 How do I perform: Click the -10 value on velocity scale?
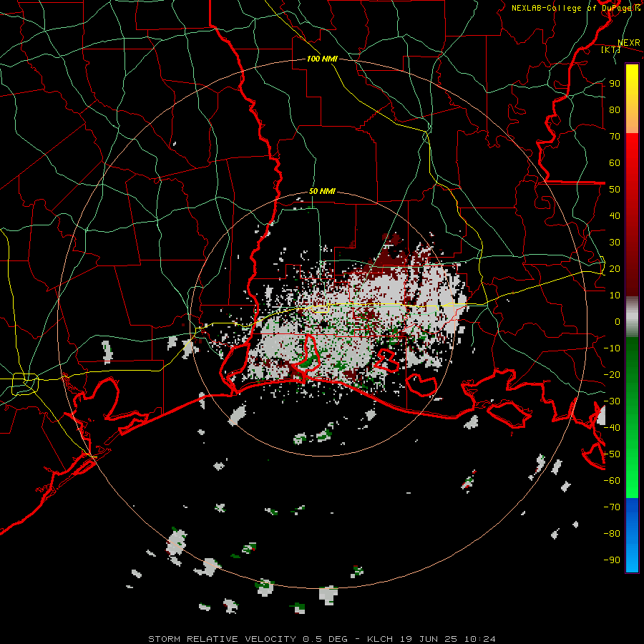tap(612, 348)
